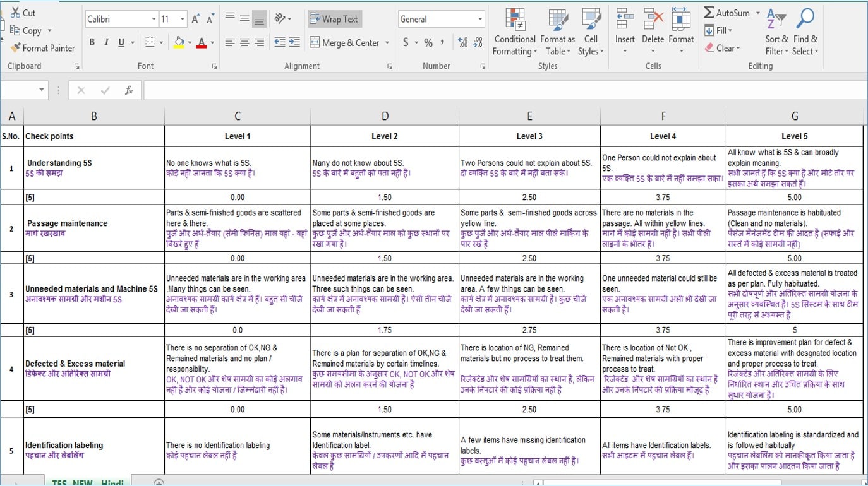Image resolution: width=868 pixels, height=486 pixels.
Task: Expand the General number format dropdown
Action: pos(480,20)
